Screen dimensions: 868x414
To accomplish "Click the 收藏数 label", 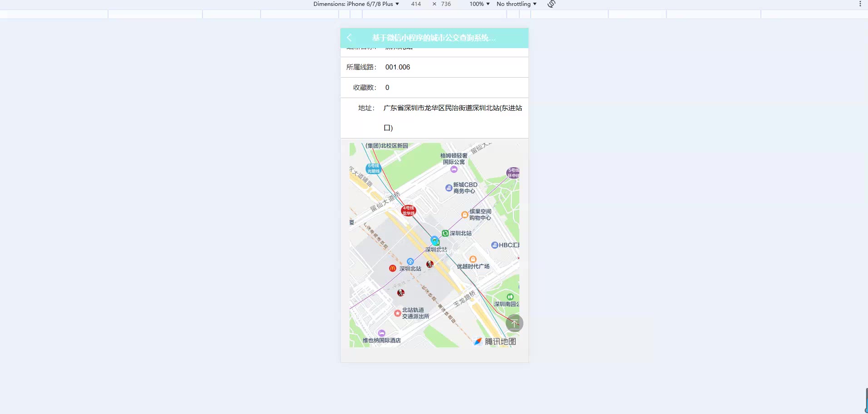I will [365, 88].
